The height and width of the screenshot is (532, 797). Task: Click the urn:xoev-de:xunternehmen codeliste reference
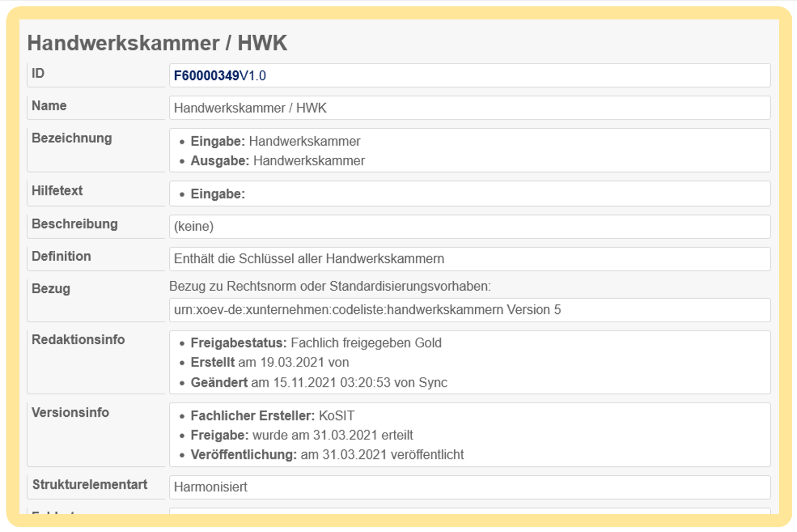(367, 310)
